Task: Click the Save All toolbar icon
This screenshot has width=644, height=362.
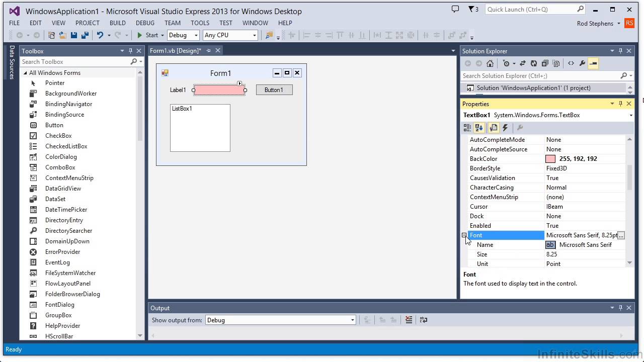Action: (85, 35)
